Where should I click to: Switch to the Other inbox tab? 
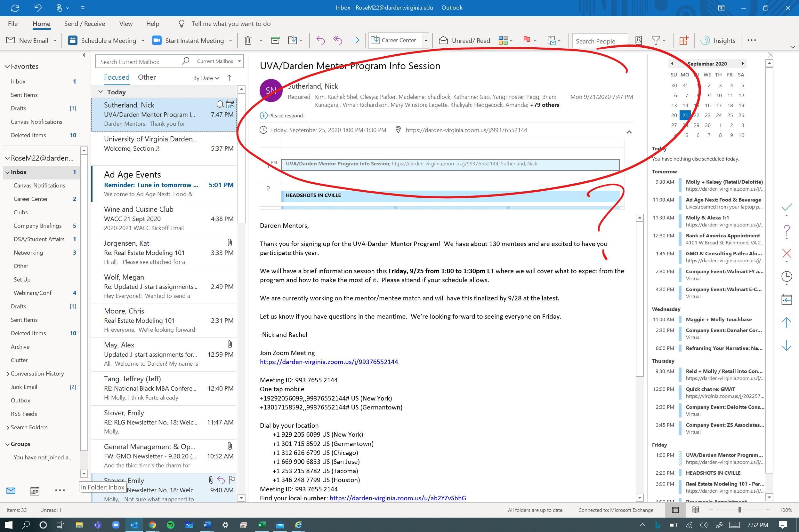click(x=147, y=77)
